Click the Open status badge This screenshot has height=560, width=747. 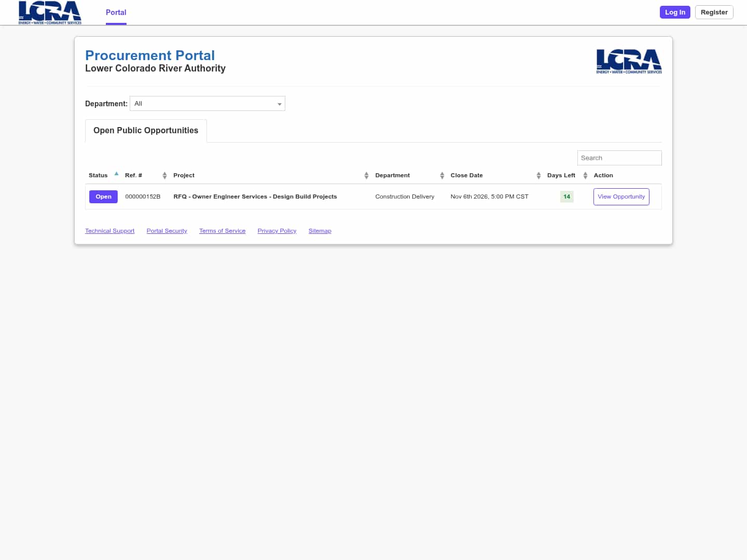[103, 197]
